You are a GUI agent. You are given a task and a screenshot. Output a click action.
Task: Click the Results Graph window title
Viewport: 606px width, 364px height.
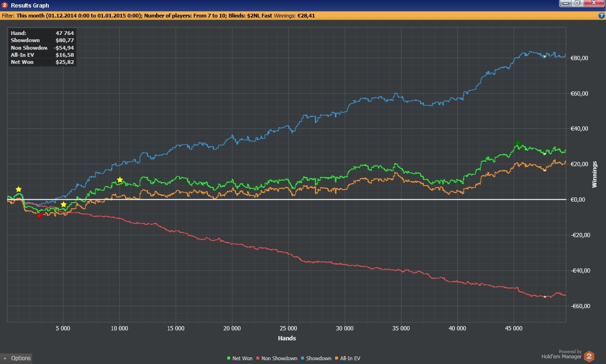[30, 5]
